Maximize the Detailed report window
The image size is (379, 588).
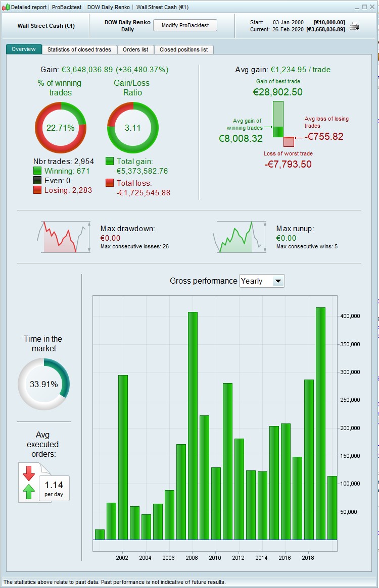click(x=364, y=7)
